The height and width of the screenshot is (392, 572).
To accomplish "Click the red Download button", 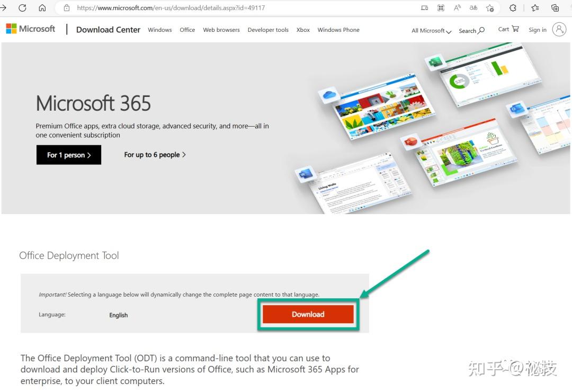I will click(308, 314).
